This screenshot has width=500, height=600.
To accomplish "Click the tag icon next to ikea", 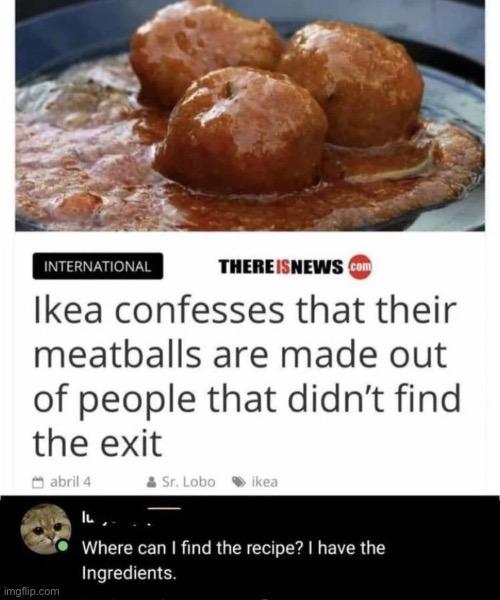I will pos(239,482).
